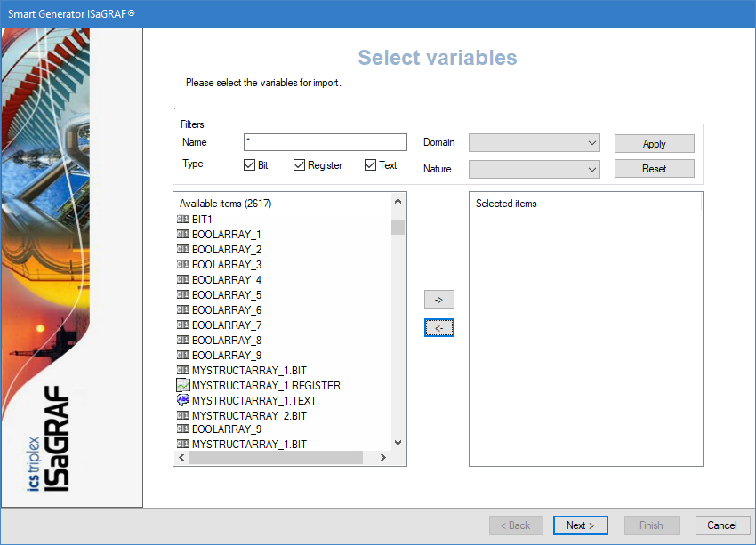The height and width of the screenshot is (545, 756).
Task: Open the Domain dropdown list
Action: 535,142
